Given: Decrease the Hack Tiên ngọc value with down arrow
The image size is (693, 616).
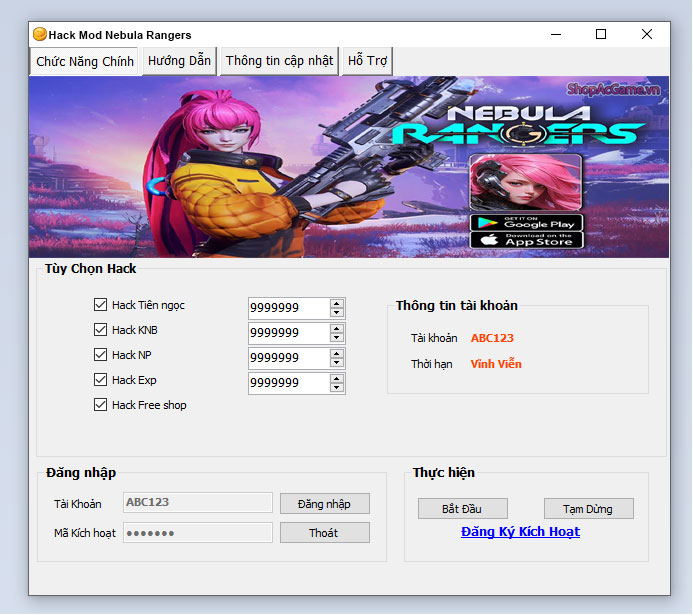Looking at the screenshot, I should pos(337,312).
